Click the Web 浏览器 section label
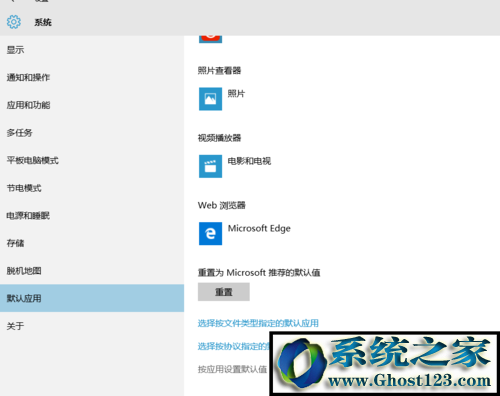Viewport: 500px width, 396px height. [222, 205]
